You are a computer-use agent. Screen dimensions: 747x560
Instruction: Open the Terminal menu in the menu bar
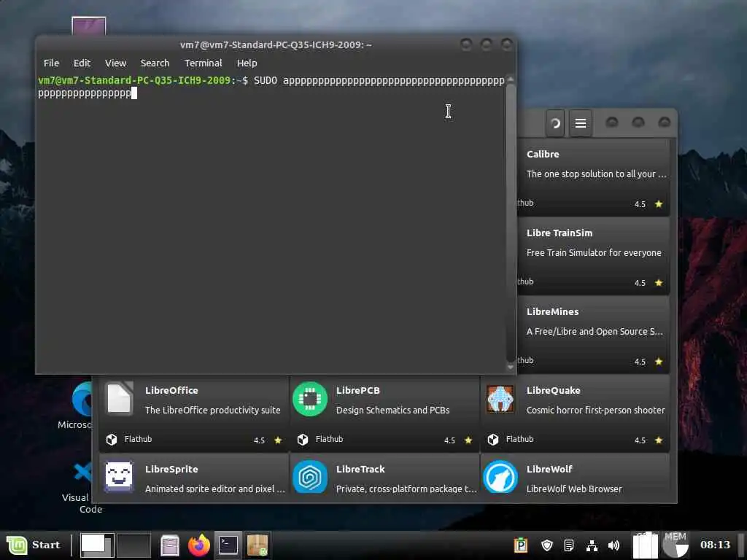(x=203, y=63)
